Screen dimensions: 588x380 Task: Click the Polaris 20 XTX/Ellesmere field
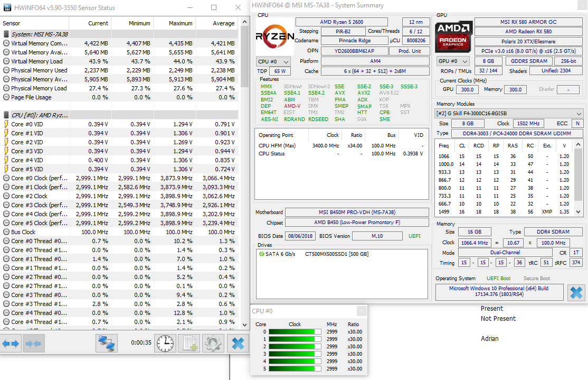coord(528,41)
